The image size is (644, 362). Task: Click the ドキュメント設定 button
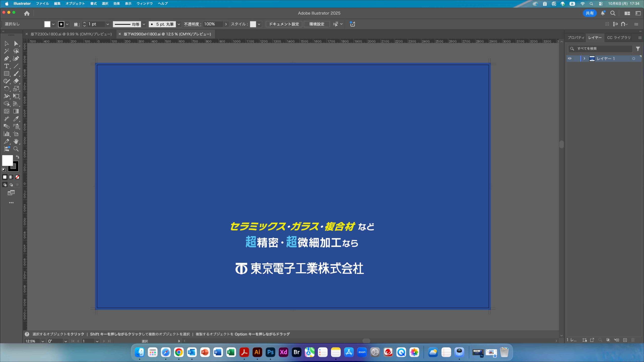tap(284, 24)
